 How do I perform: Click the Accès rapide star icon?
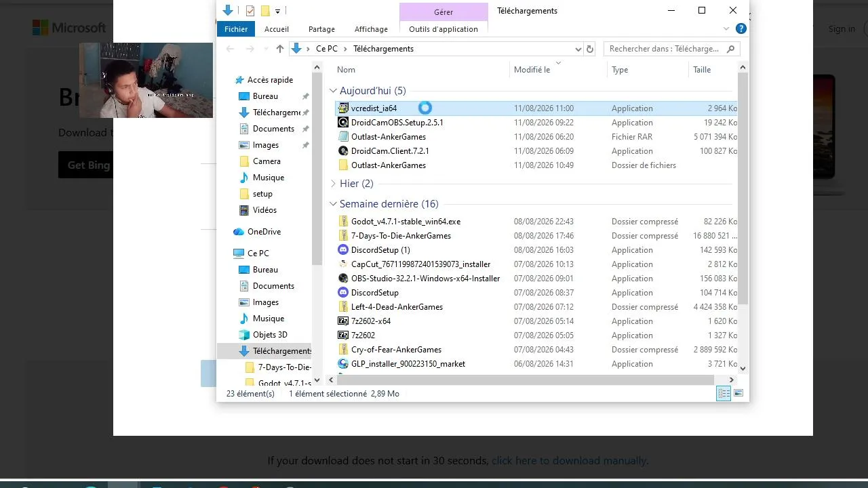point(239,80)
